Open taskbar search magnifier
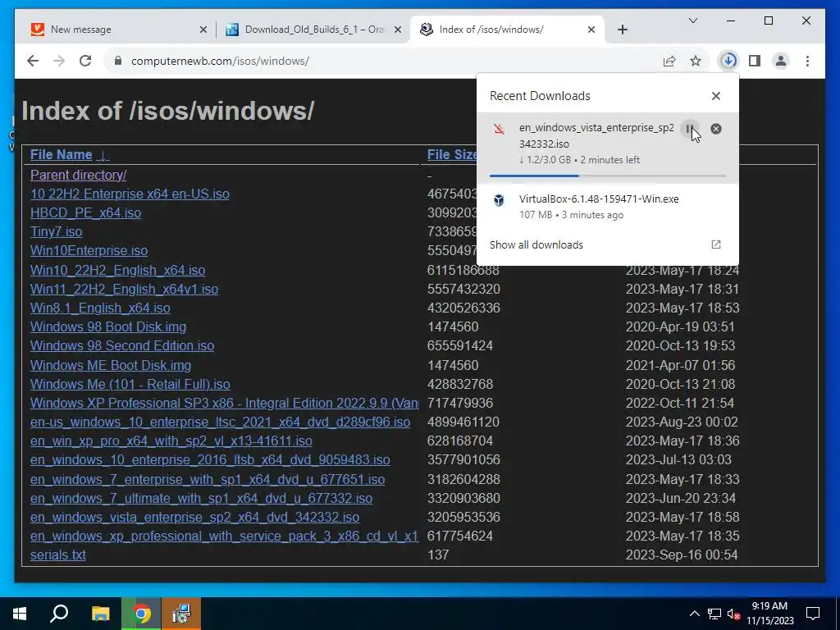 (x=59, y=614)
